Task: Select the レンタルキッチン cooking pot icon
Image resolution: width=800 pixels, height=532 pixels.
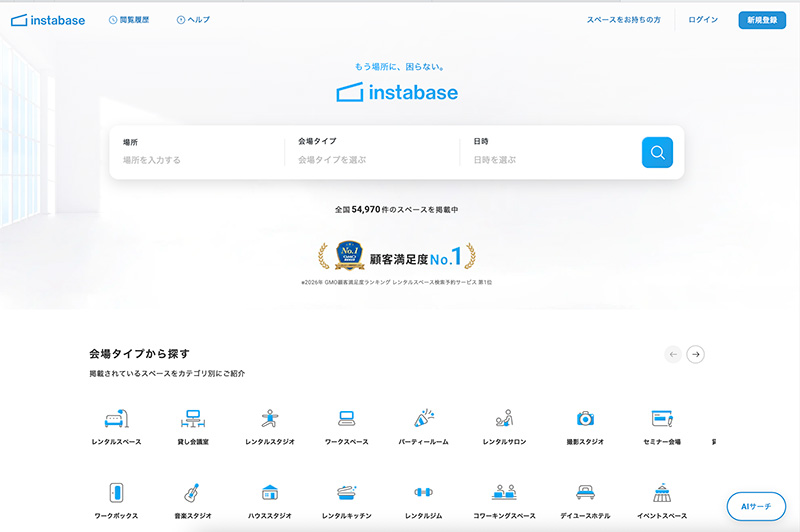Action: (x=346, y=493)
